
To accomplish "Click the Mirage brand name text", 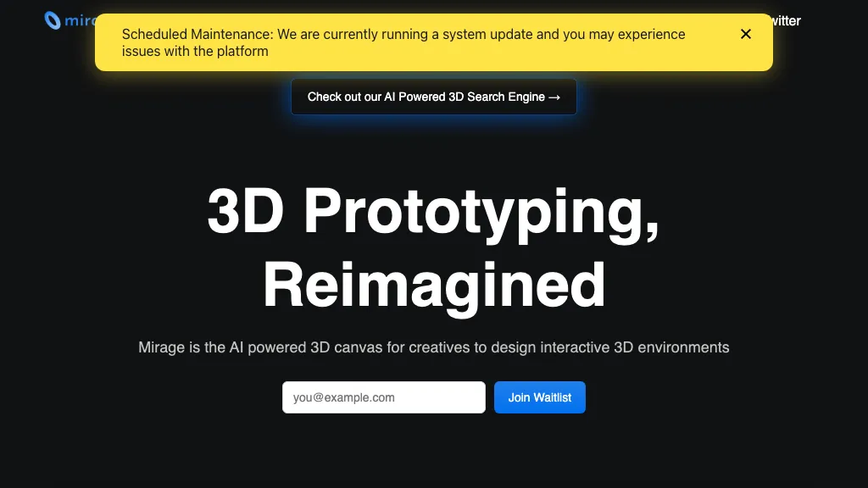I will click(x=81, y=20).
